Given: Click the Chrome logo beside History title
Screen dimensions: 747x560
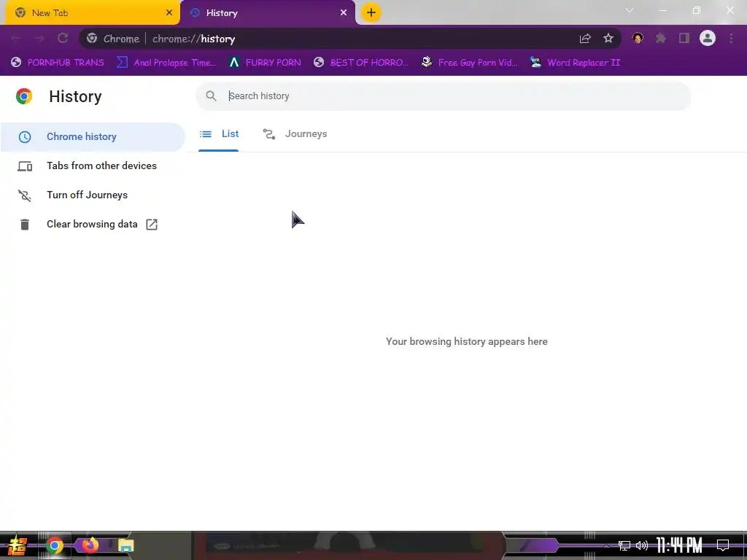Looking at the screenshot, I should pos(24,96).
